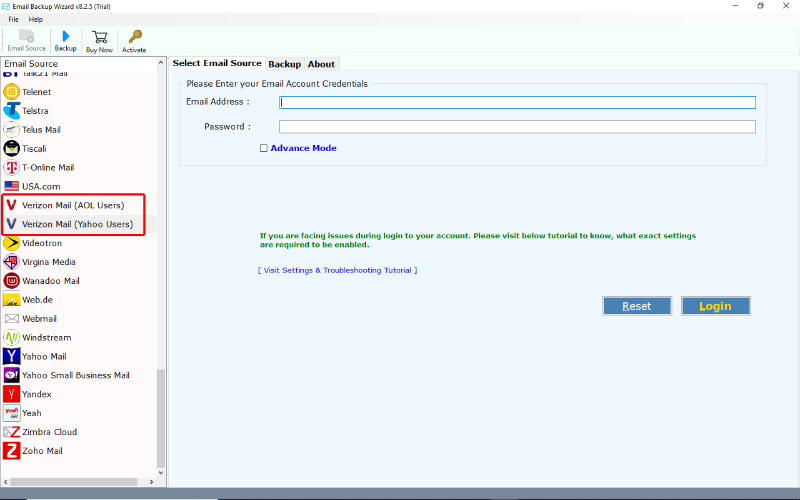Viewport: 800px width, 500px height.
Task: Select the Telstra logo icon
Action: pyautogui.click(x=11, y=111)
